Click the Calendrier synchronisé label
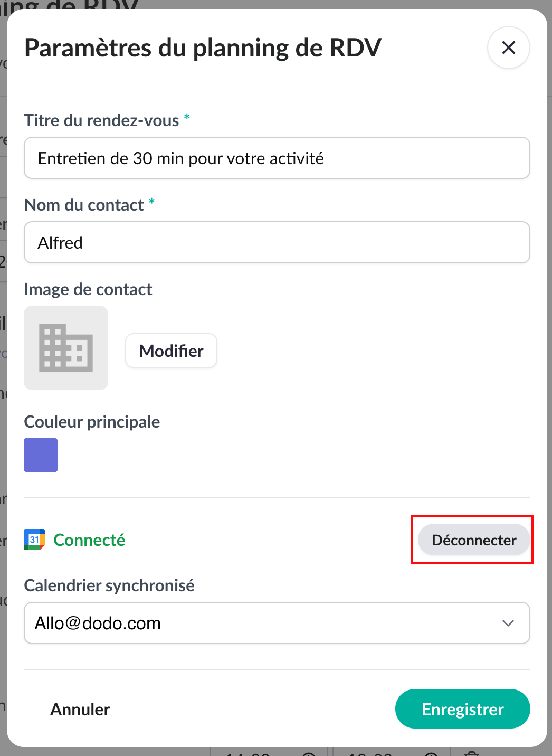 coord(109,585)
